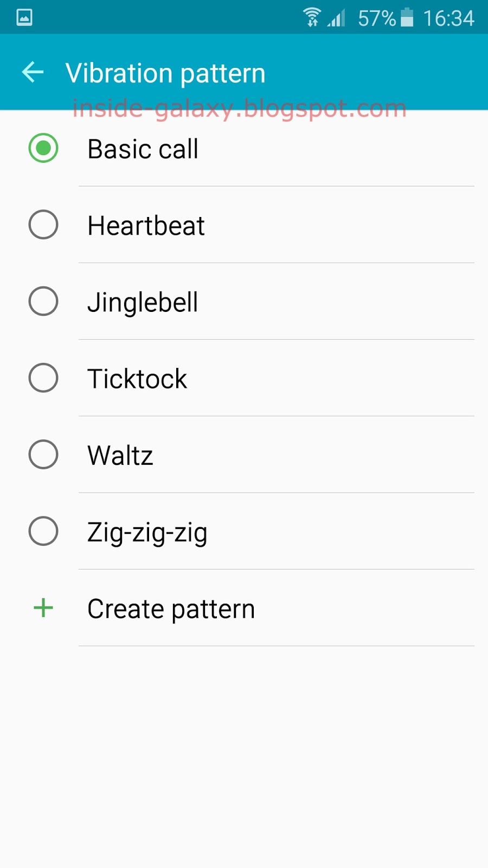Screen dimensions: 488x868
Task: Choose the Waltz pattern label
Action: (120, 455)
